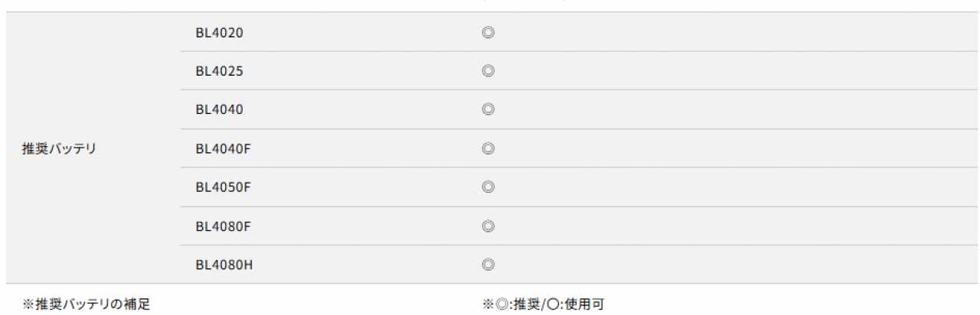Select the BL4040 battery label
Screen dimensions: 980x315
pyautogui.click(x=219, y=109)
